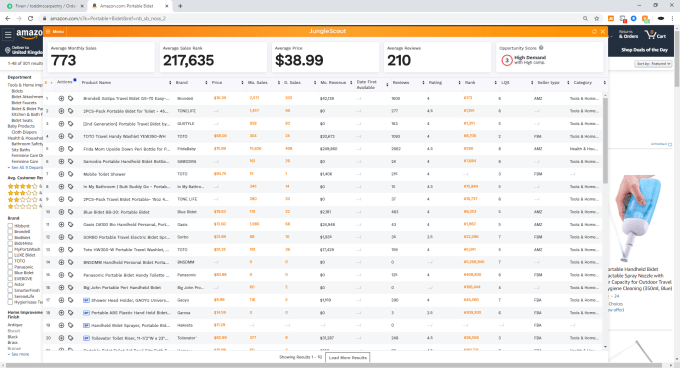Screen dimensions: 680x368
Task: Close the Fiverr browser tab
Action: [x=82, y=6]
